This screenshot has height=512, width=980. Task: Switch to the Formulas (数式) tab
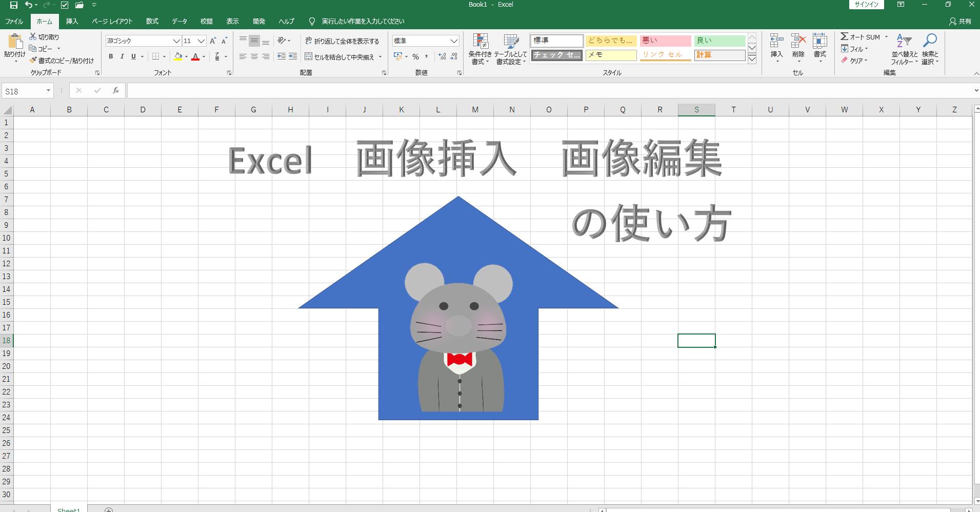[152, 22]
